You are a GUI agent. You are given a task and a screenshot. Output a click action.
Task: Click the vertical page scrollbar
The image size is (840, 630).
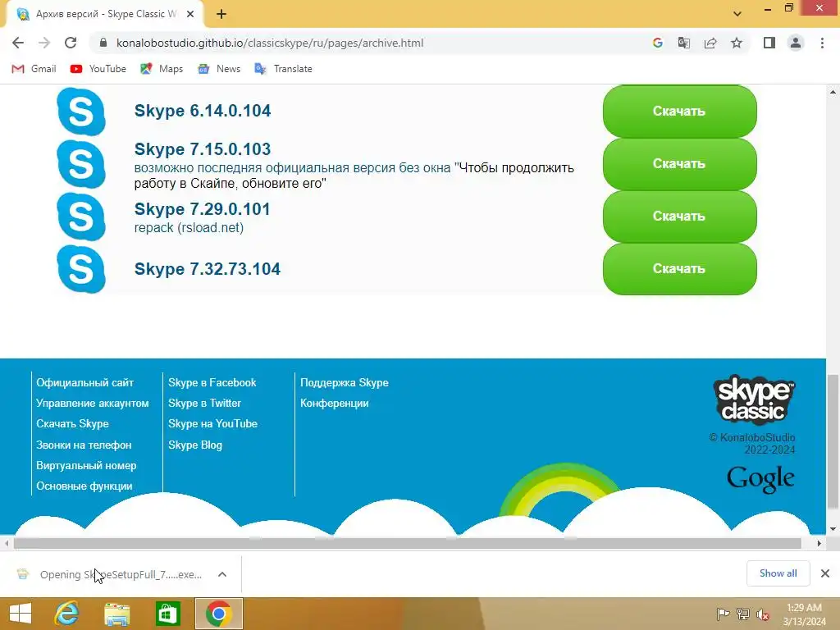833,441
